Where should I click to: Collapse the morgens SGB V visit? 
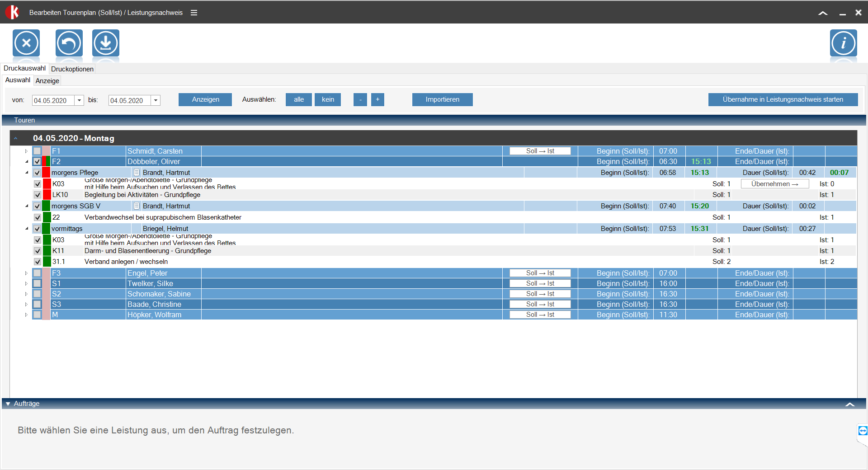26,206
